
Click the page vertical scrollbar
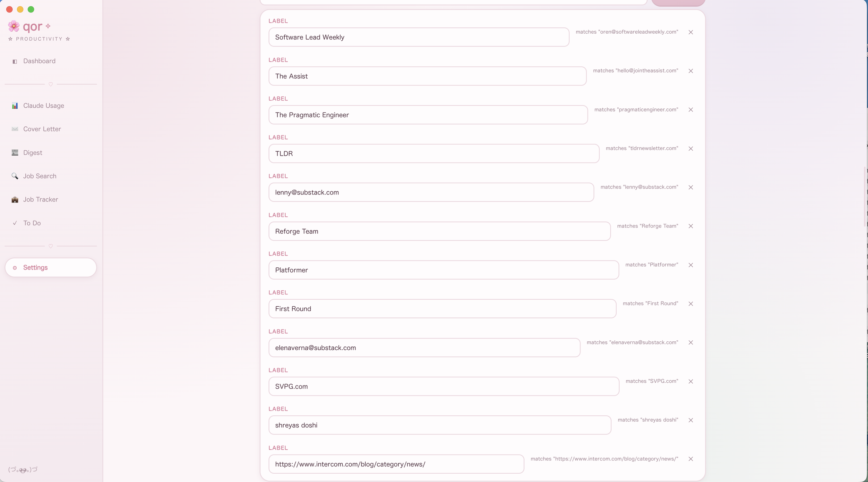click(x=864, y=197)
